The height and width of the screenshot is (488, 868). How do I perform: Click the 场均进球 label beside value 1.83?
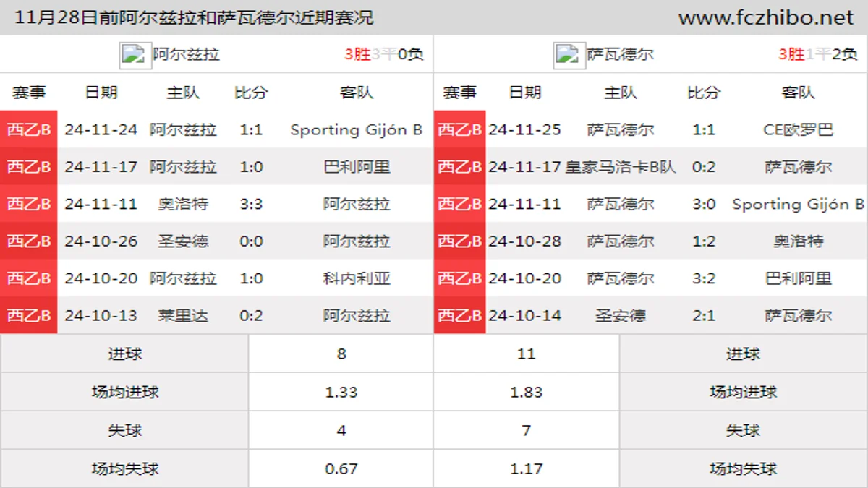743,393
